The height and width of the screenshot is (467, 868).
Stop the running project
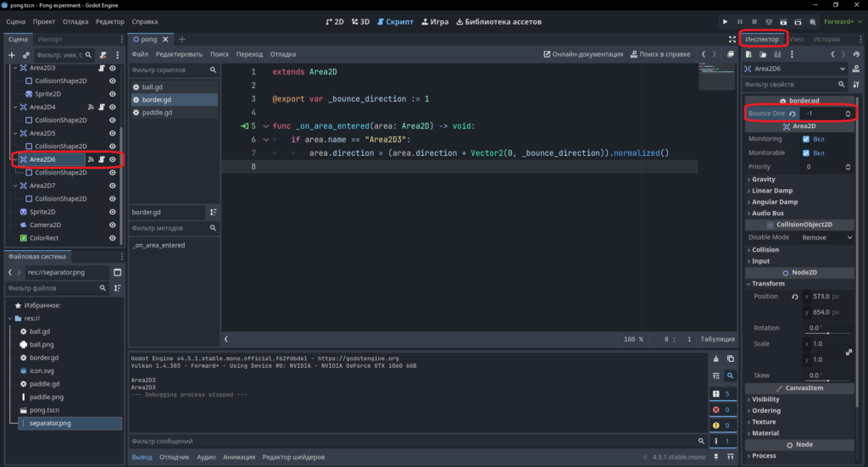(x=754, y=21)
